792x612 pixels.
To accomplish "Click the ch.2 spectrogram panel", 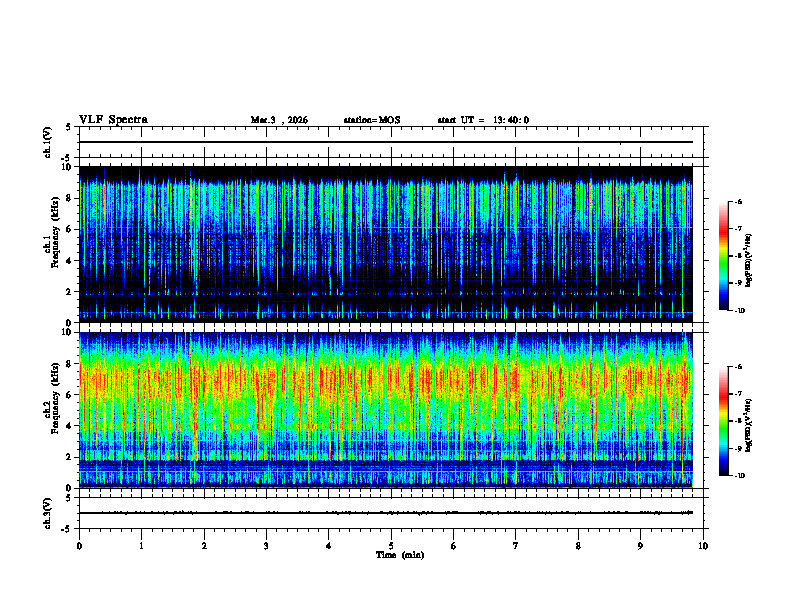I will pos(386,410).
